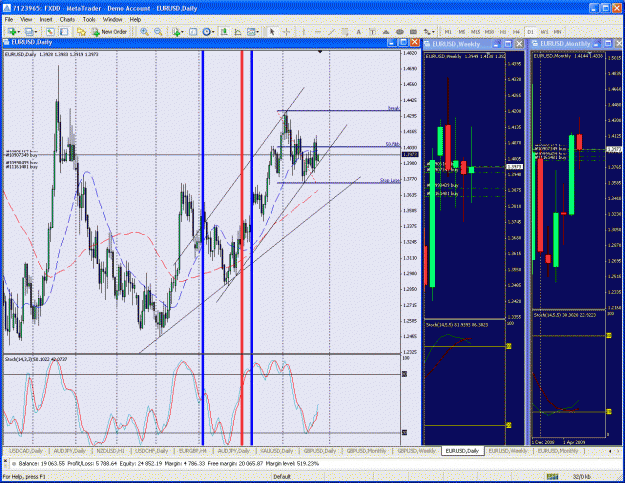
Task: Switch to the EURGBP,H4 chart tab
Action: pos(193,451)
